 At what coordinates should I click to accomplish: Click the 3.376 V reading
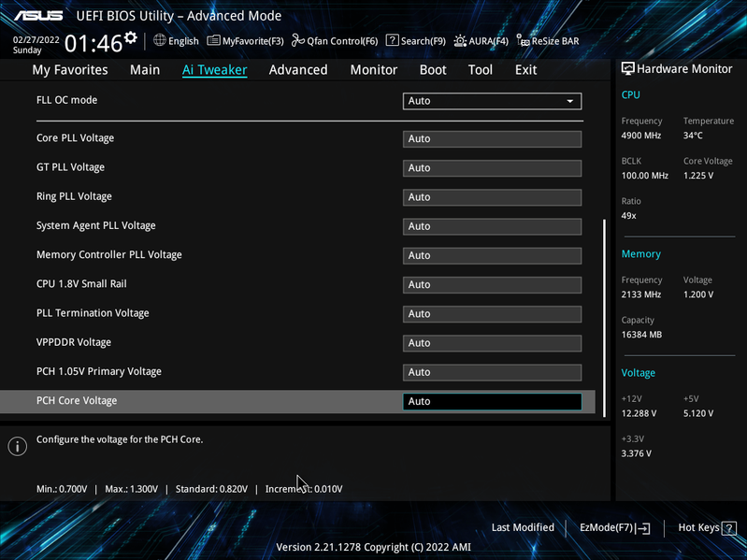pos(636,453)
